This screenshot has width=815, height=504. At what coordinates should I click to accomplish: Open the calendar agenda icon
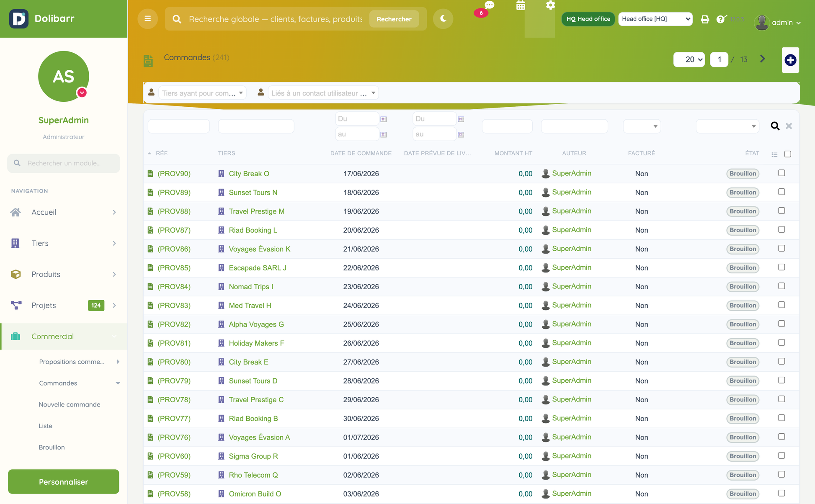click(x=521, y=5)
